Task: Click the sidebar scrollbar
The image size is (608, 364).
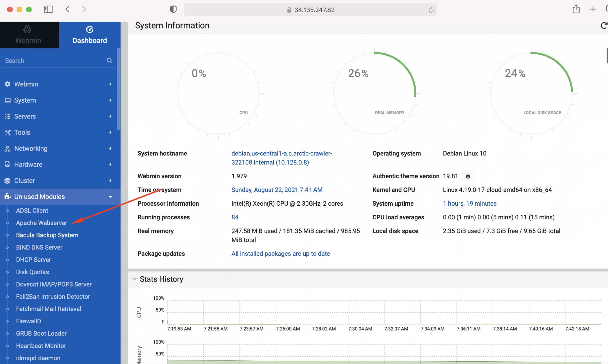Action: pos(119,89)
